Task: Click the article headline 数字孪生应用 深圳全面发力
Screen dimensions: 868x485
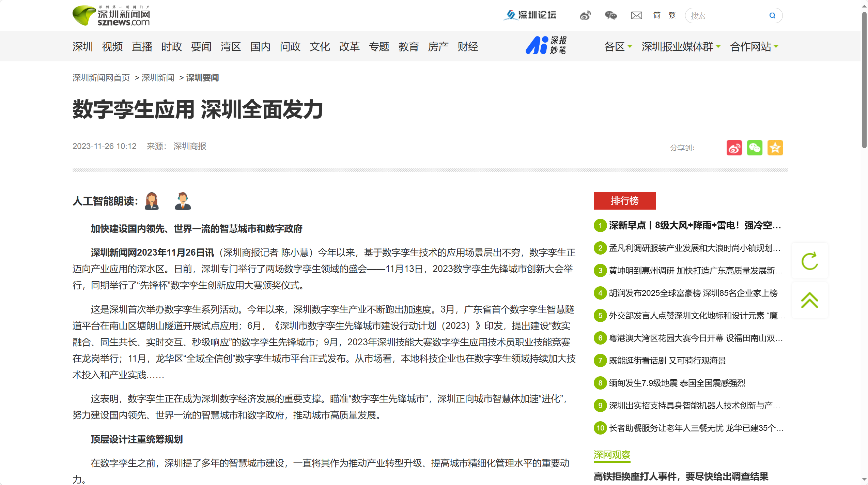Action: click(x=198, y=109)
